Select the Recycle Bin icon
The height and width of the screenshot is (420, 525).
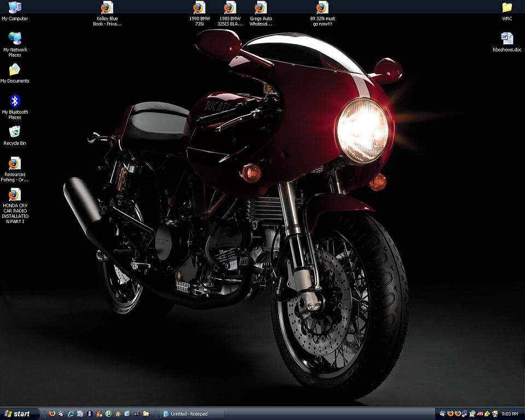(15, 132)
